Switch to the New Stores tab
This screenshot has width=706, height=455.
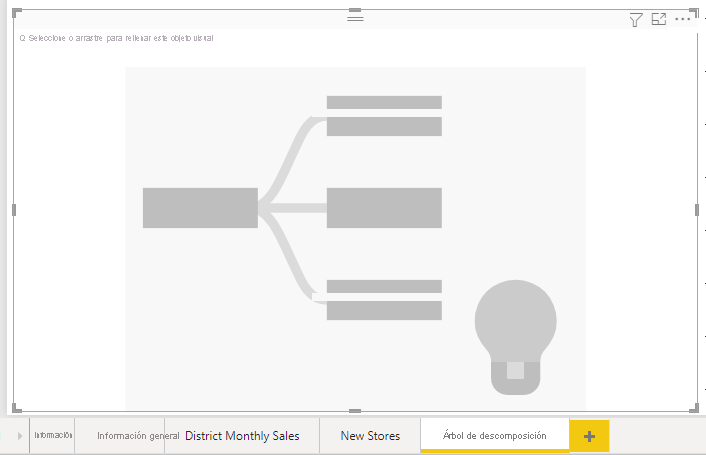click(370, 436)
